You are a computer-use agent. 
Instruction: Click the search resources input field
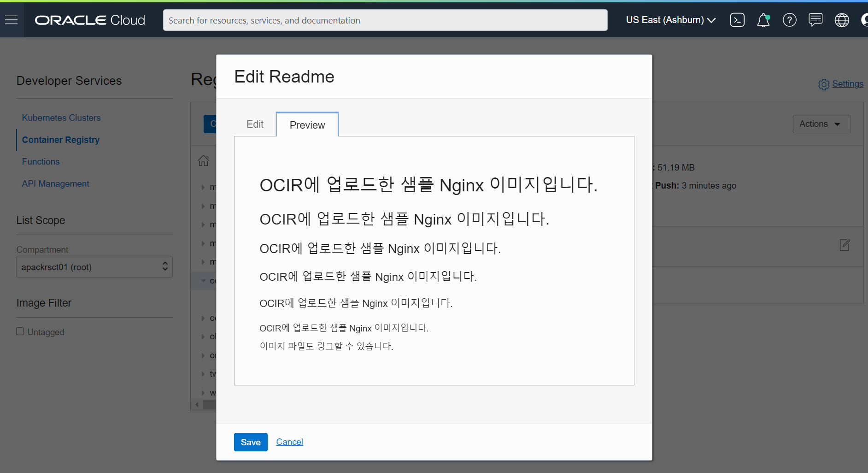385,20
